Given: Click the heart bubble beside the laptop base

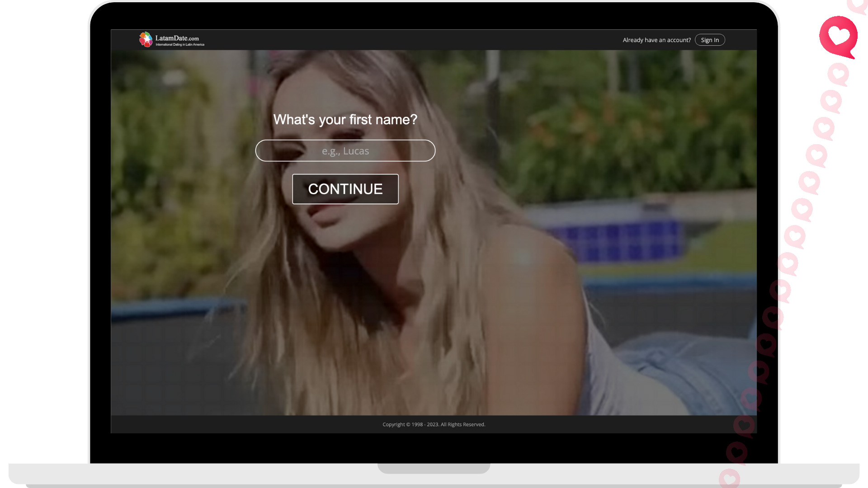Looking at the screenshot, I should pos(729,479).
